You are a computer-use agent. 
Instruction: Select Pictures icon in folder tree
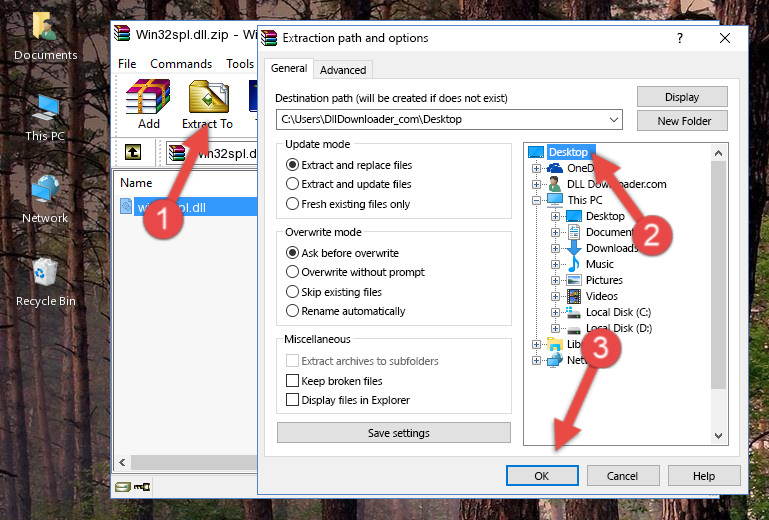(x=573, y=280)
